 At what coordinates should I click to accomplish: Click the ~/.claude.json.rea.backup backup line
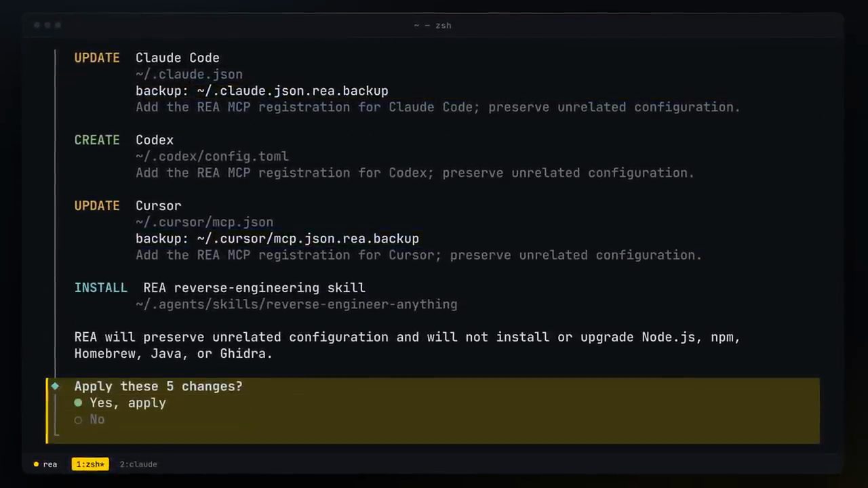262,91
